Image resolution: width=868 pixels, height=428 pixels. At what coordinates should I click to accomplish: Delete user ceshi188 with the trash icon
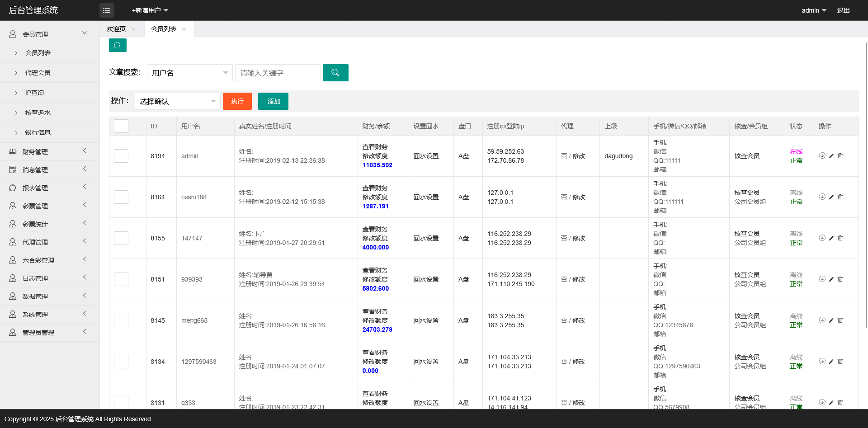[840, 197]
